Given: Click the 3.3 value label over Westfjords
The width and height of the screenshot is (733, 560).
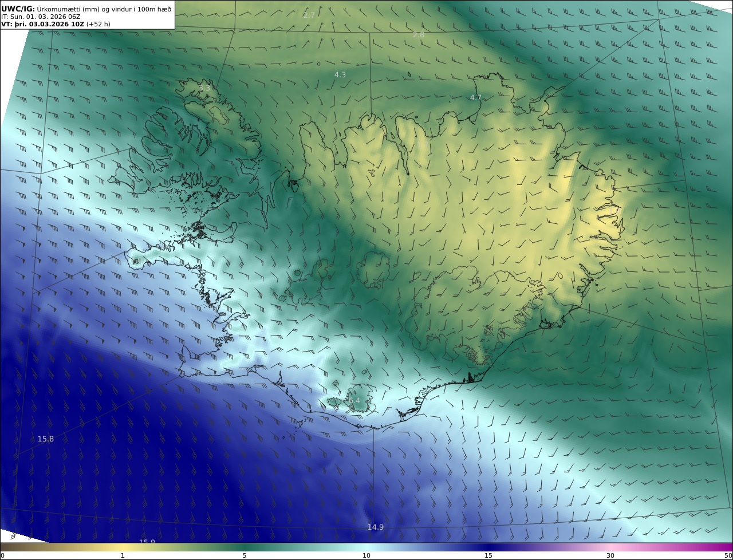Looking at the screenshot, I should (x=204, y=88).
